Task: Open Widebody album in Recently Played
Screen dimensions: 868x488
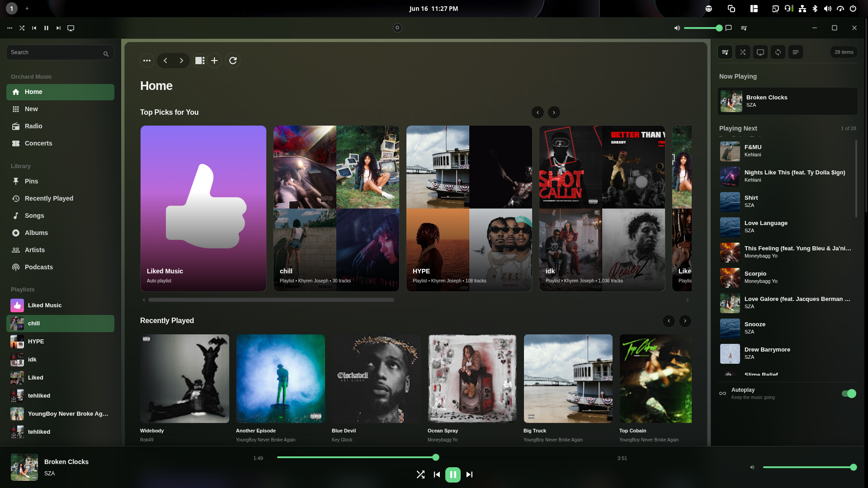Action: pyautogui.click(x=184, y=379)
